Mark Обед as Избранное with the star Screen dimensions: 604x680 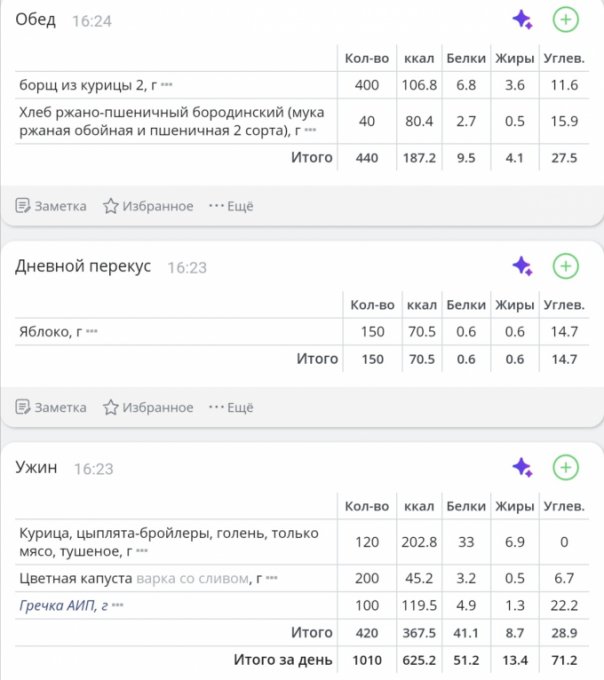click(148, 206)
